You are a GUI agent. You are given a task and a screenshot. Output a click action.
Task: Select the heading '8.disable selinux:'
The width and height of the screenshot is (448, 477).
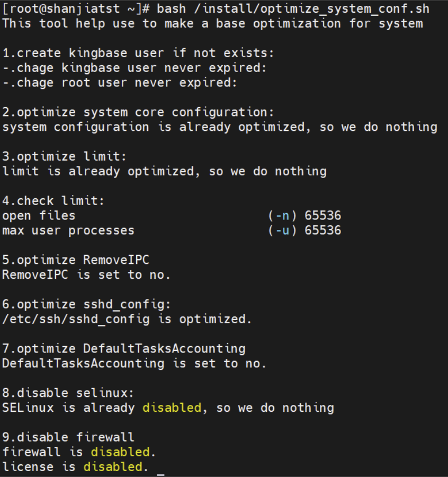click(x=68, y=393)
